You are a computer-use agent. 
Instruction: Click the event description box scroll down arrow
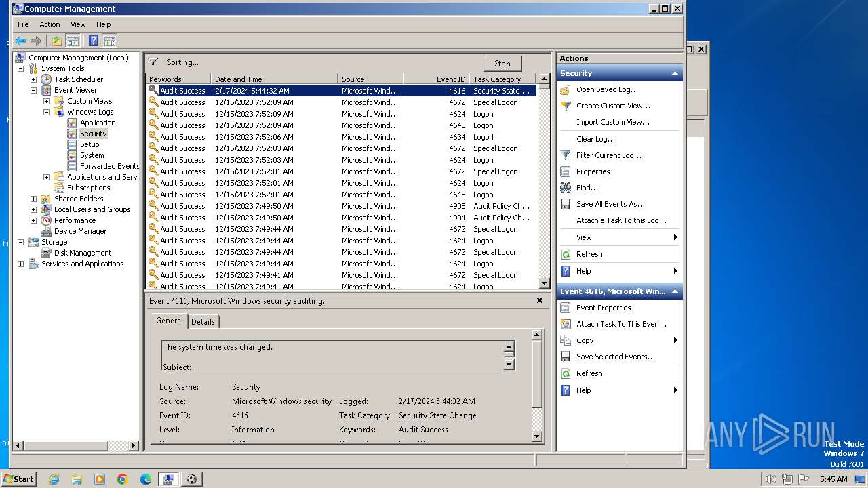tap(509, 365)
